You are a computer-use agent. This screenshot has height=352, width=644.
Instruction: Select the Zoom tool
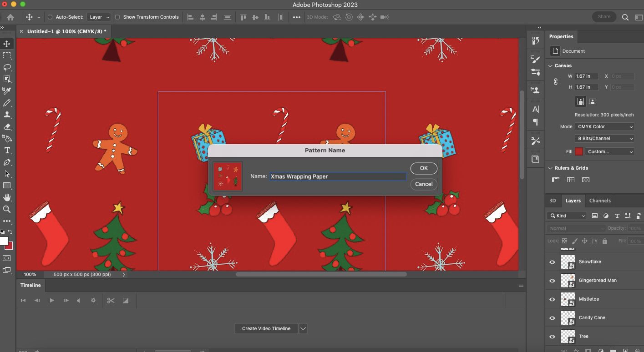(7, 209)
